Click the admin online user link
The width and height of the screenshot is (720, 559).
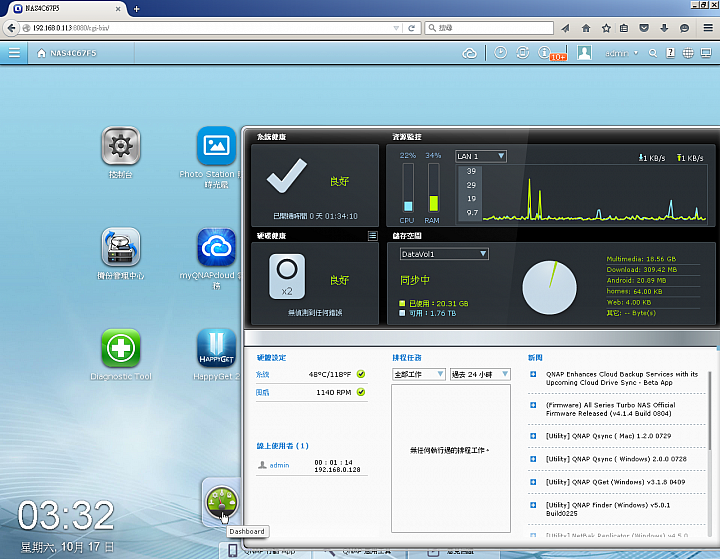[279, 465]
